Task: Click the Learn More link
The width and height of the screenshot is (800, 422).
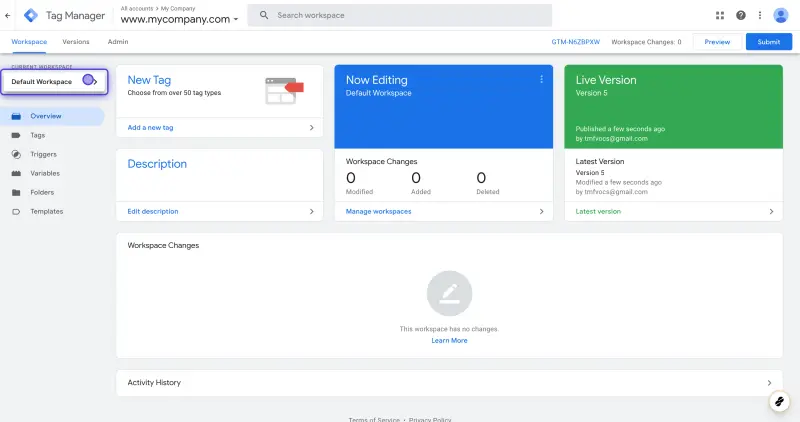Action: pos(449,340)
